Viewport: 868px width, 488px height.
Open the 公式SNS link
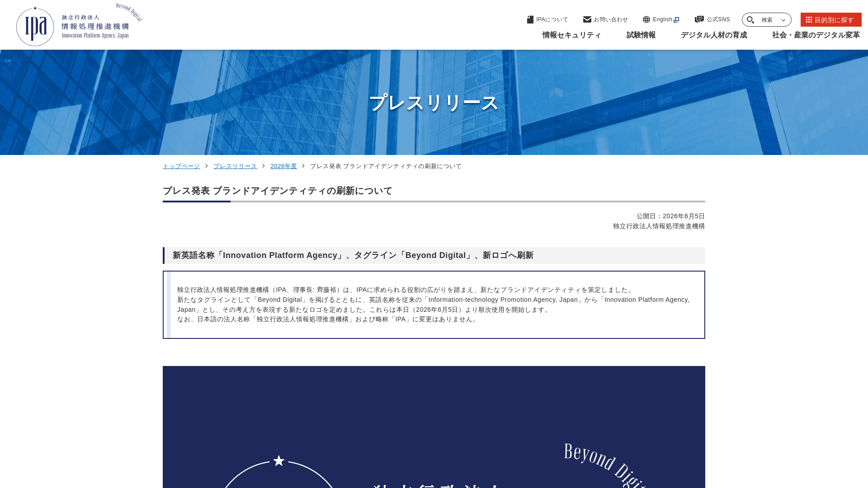point(712,19)
